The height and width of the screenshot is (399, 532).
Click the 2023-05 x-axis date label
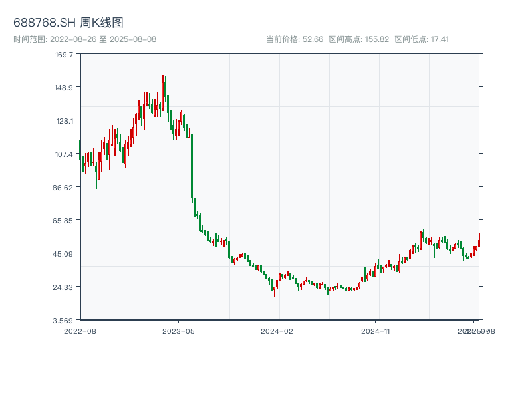pyautogui.click(x=179, y=331)
